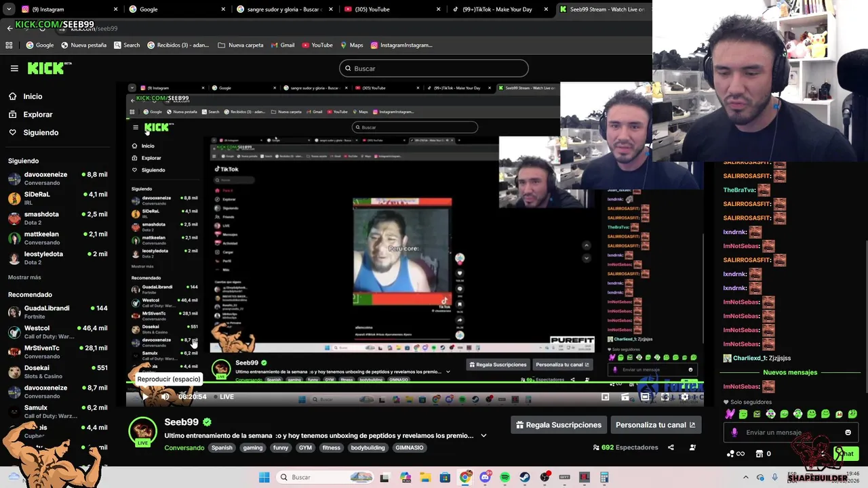
Task: Select the GYM tag
Action: [305, 448]
